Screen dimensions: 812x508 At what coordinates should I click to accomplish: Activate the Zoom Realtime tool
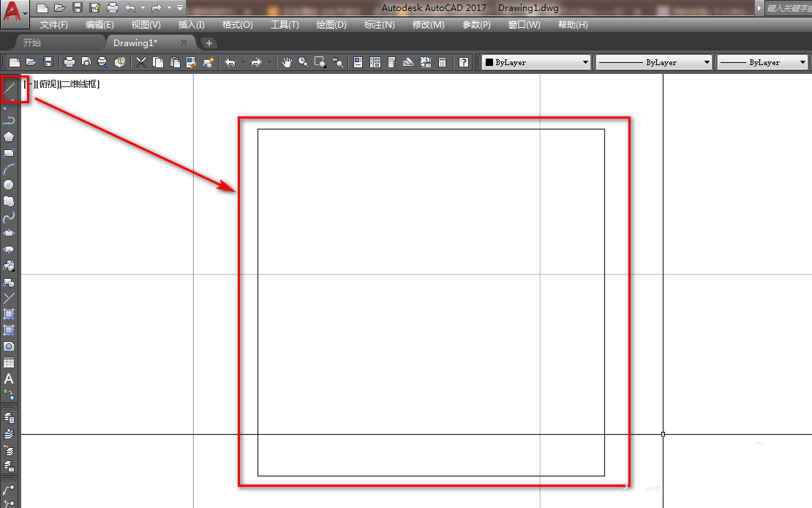pyautogui.click(x=303, y=62)
